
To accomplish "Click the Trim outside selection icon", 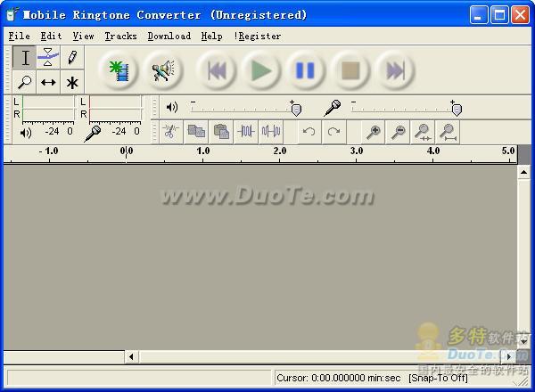I will pos(246,131).
